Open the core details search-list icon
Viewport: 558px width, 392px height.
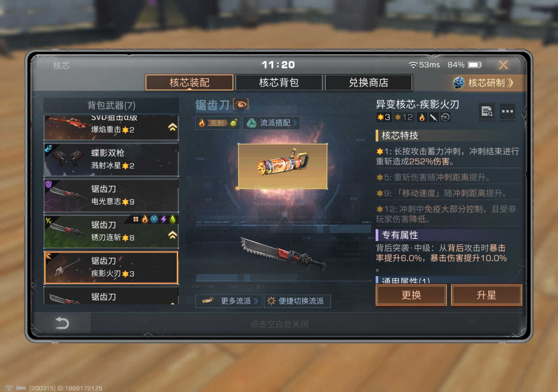coord(486,111)
